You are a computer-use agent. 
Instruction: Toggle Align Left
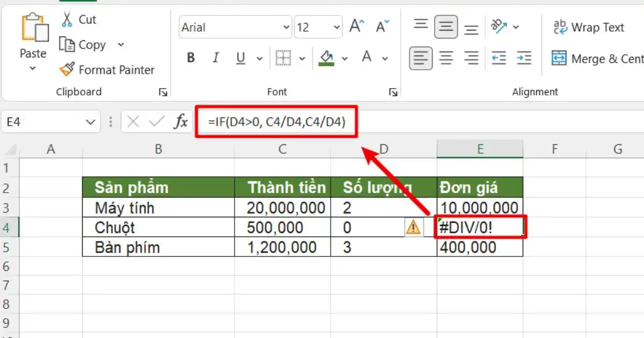pos(421,57)
